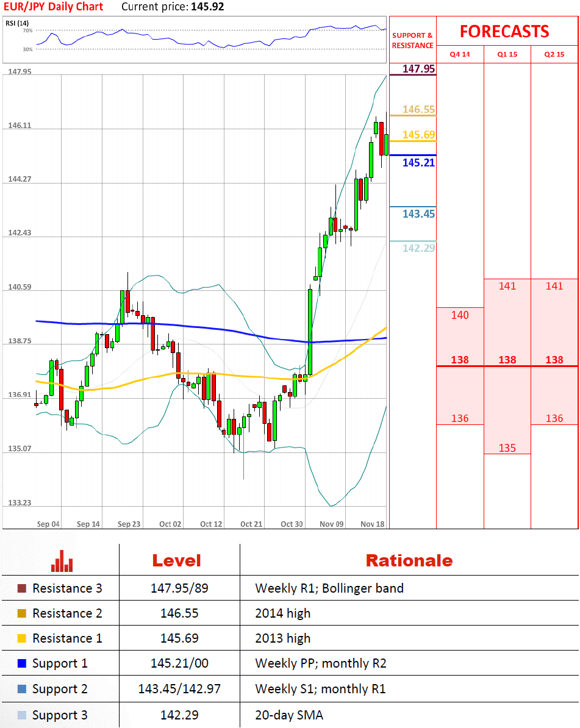Click the Support 2 steel blue swatch
The height and width of the screenshot is (728, 580).
[22, 689]
